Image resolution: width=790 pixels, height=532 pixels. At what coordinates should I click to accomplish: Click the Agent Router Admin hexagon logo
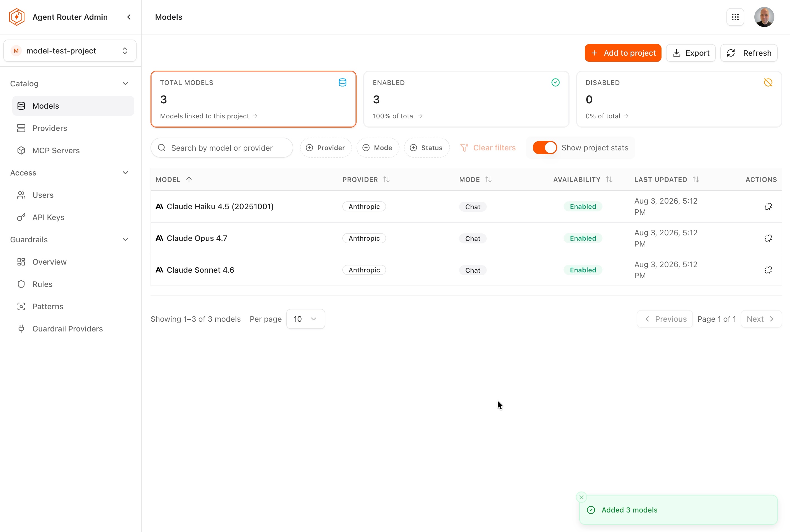coord(17,17)
